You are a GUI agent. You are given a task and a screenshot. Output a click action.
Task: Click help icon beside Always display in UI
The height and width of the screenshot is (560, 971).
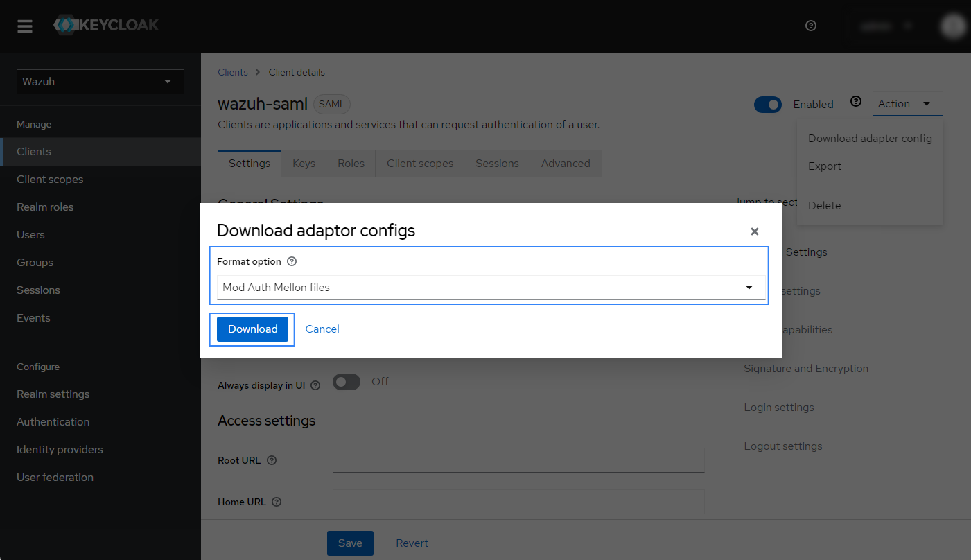point(315,385)
